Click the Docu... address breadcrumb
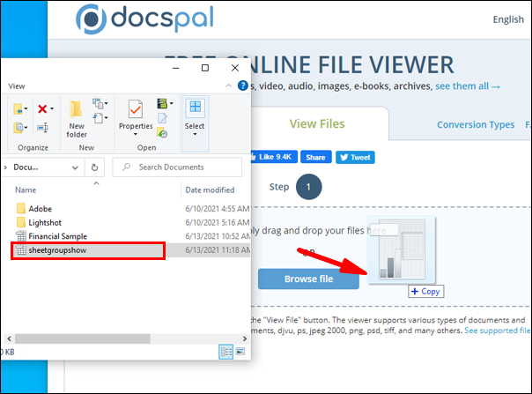Screen dimensions: 532x394 click(26, 167)
